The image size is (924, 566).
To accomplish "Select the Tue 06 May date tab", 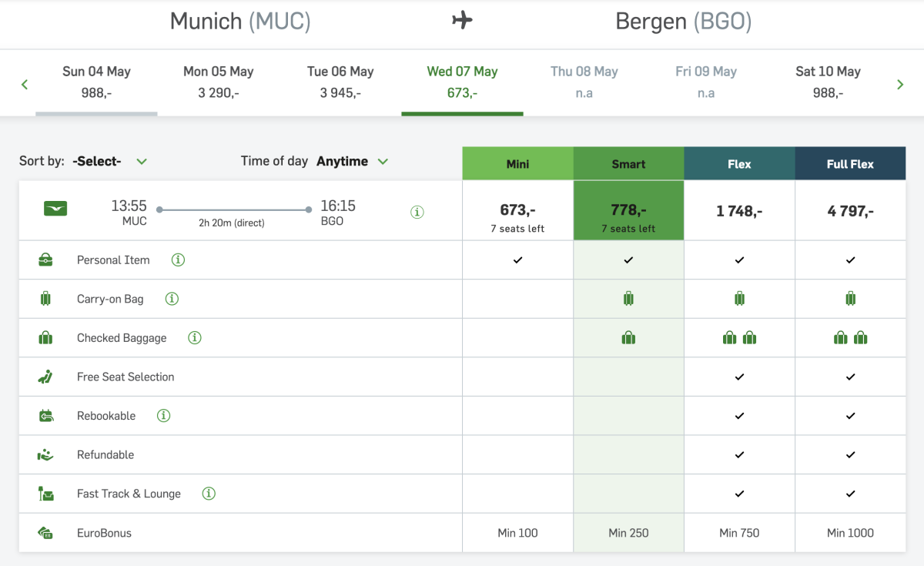I will point(340,82).
